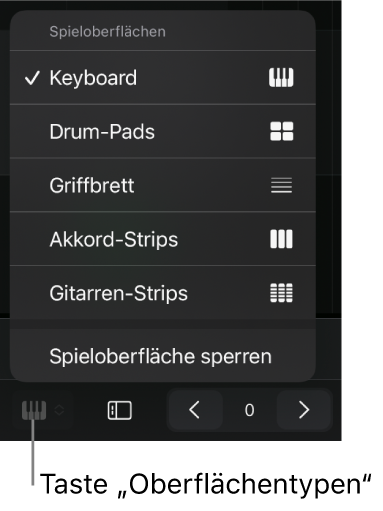The image size is (383, 511).
Task: Click the string lines icon beside Griffbrett
Action: click(x=281, y=185)
